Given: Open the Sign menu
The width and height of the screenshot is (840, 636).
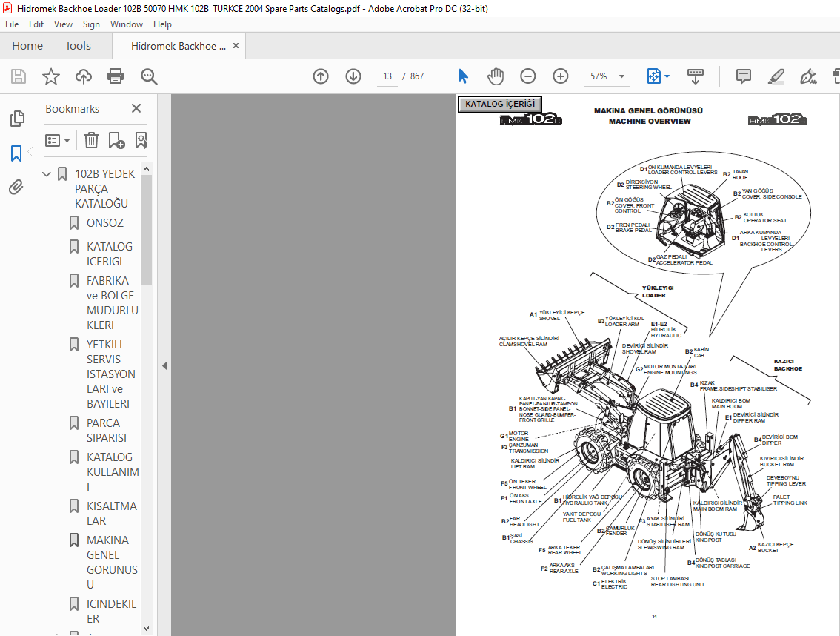Looking at the screenshot, I should coord(91,24).
